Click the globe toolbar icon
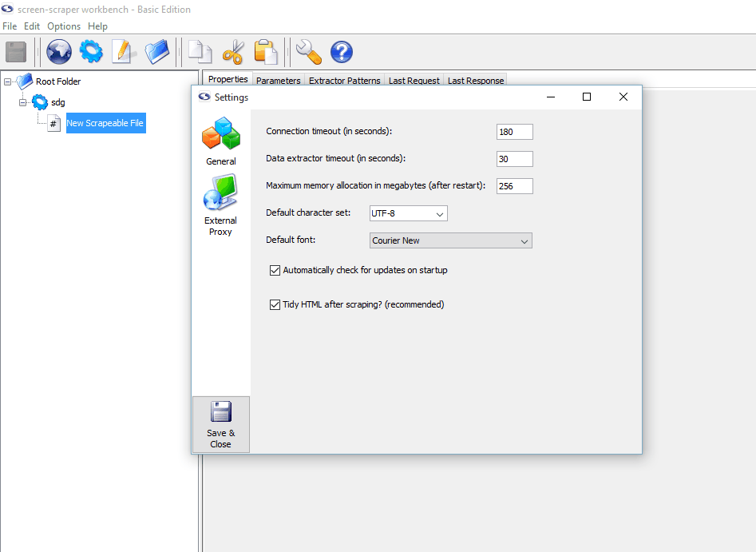Screen dimensions: 756x552 (x=59, y=52)
